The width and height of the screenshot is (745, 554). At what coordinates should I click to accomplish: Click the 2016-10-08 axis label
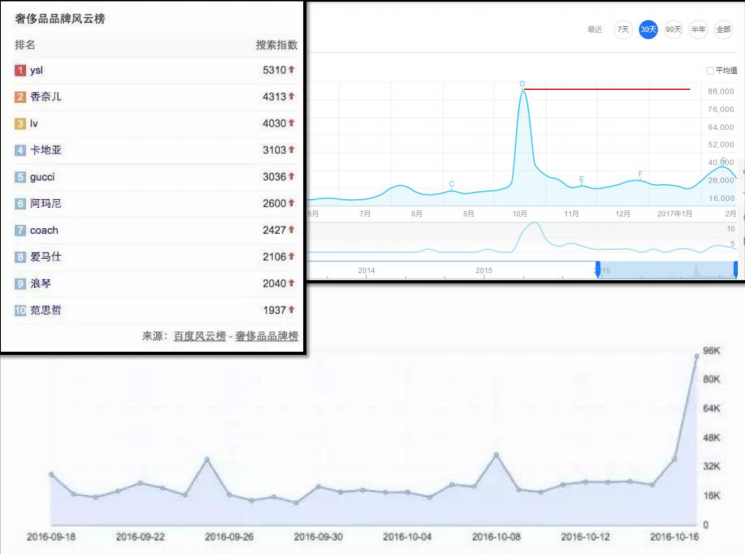[x=496, y=537]
